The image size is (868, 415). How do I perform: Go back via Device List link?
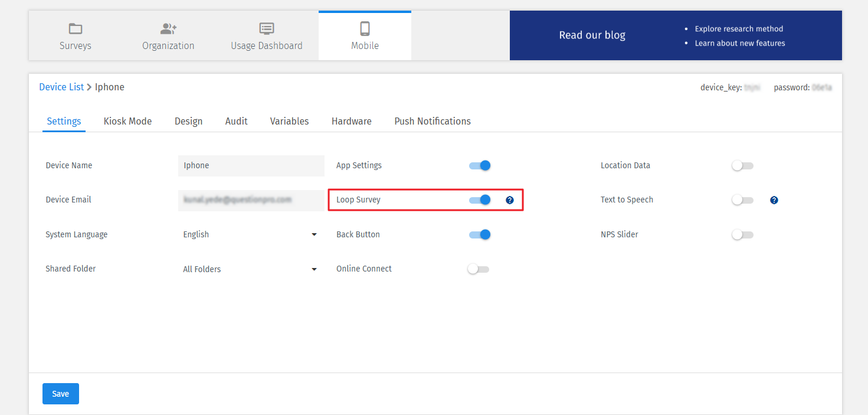pyautogui.click(x=61, y=87)
